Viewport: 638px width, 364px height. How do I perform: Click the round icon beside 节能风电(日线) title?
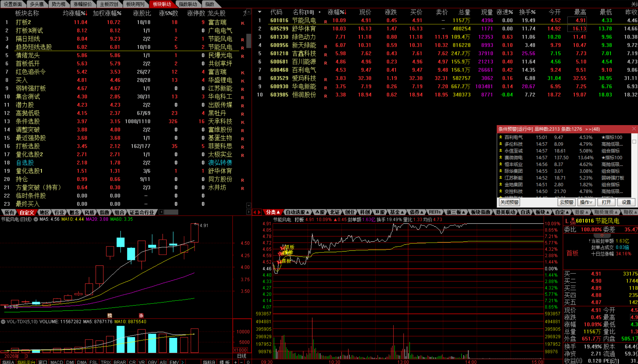(36, 219)
